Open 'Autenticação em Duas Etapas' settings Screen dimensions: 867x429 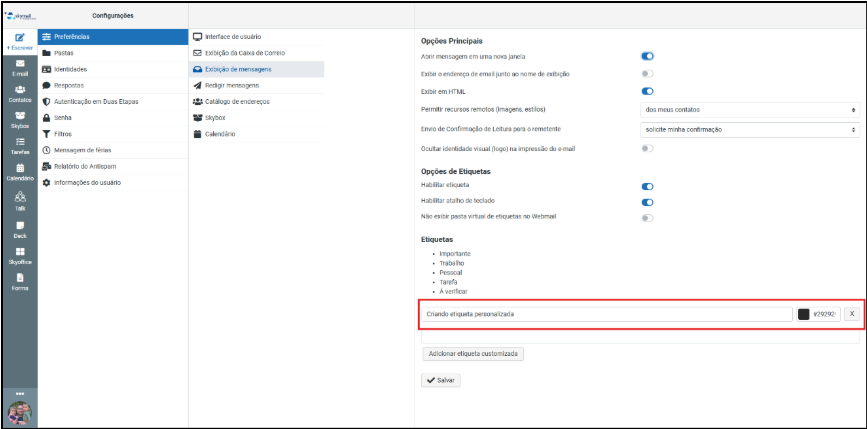click(103, 101)
